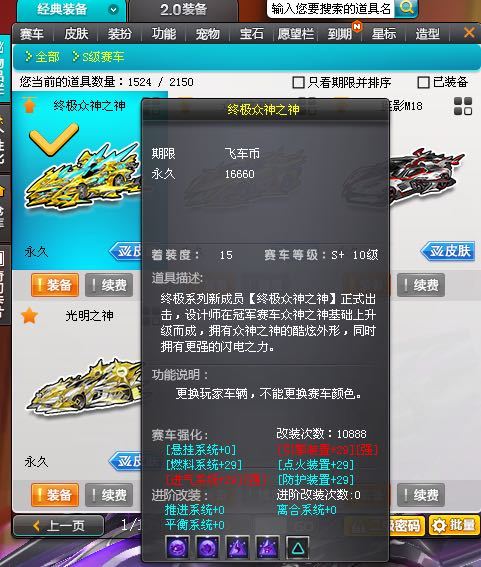
Task: Switch to the 2.0装备 tab
Action: click(x=183, y=10)
